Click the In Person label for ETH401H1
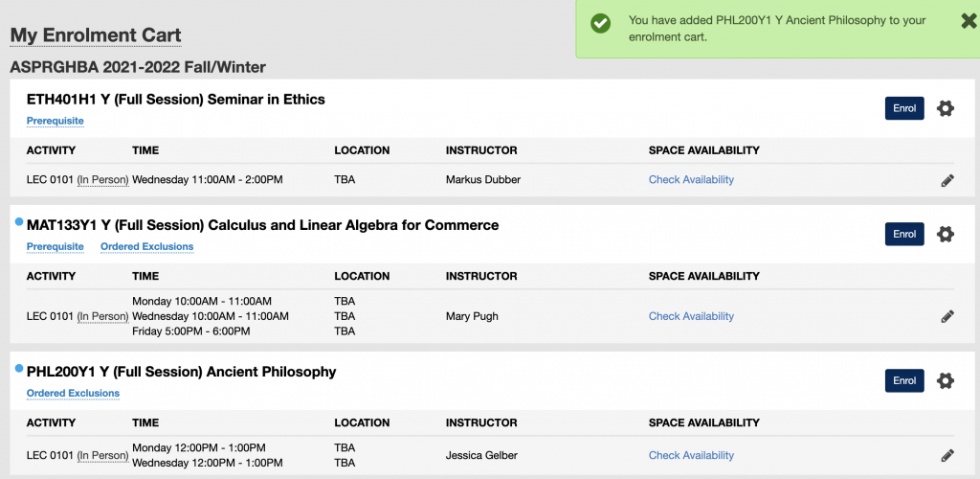 pos(102,179)
